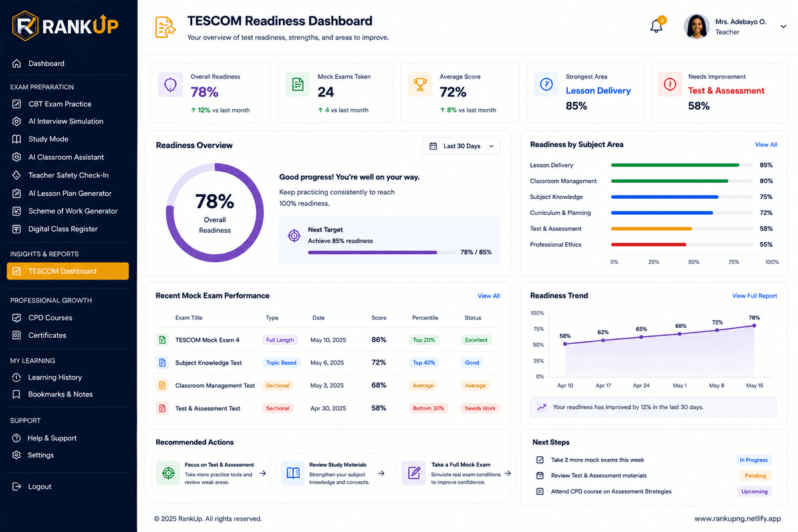798x532 pixels.
Task: Click the arrow on Take a Full Mock Exam card
Action: click(507, 473)
